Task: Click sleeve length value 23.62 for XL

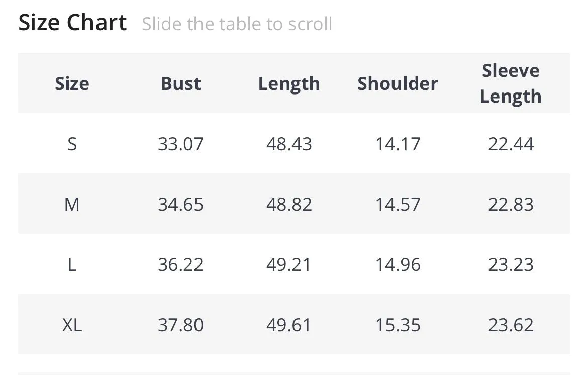Action: pyautogui.click(x=511, y=325)
